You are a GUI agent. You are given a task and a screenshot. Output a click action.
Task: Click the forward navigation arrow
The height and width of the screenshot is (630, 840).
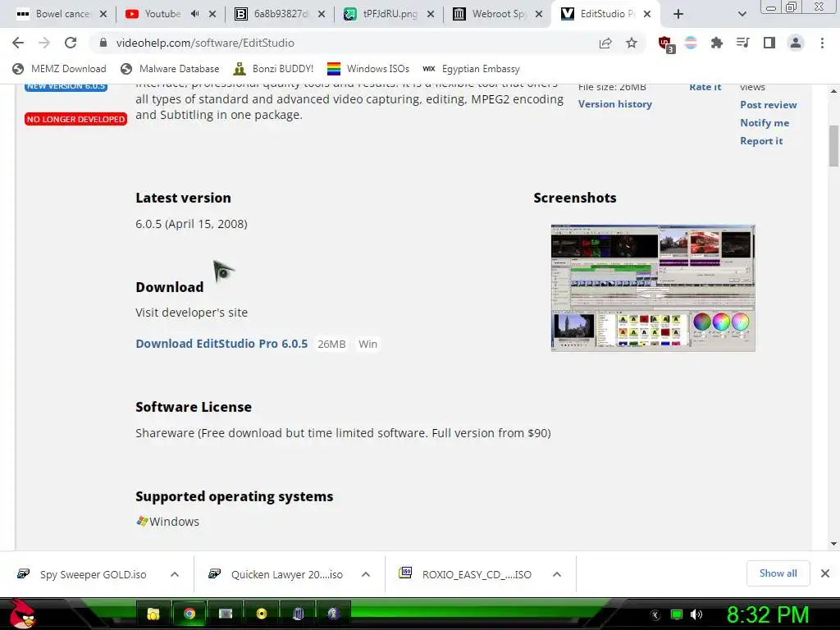(x=44, y=43)
